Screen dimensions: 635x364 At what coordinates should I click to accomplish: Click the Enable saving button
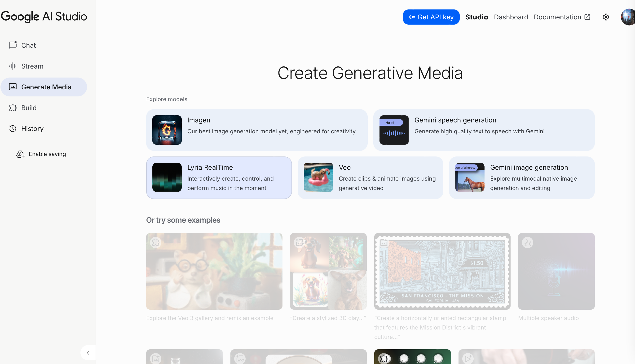pos(41,154)
